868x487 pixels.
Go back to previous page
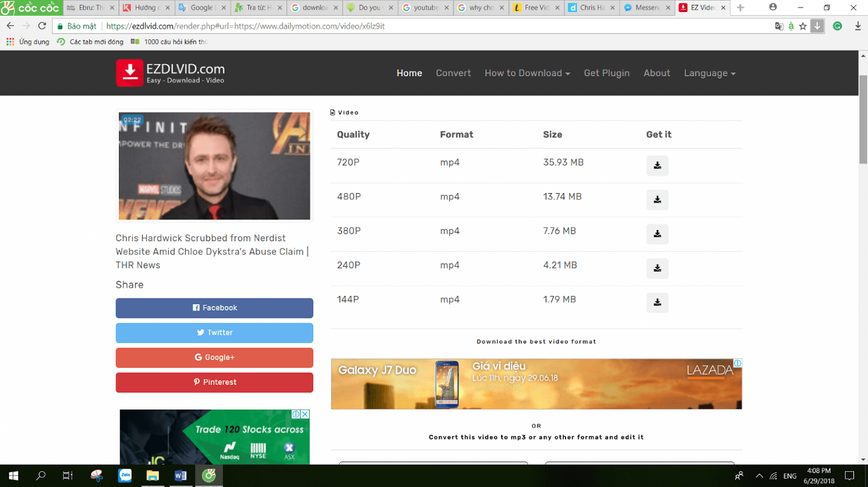point(10,26)
